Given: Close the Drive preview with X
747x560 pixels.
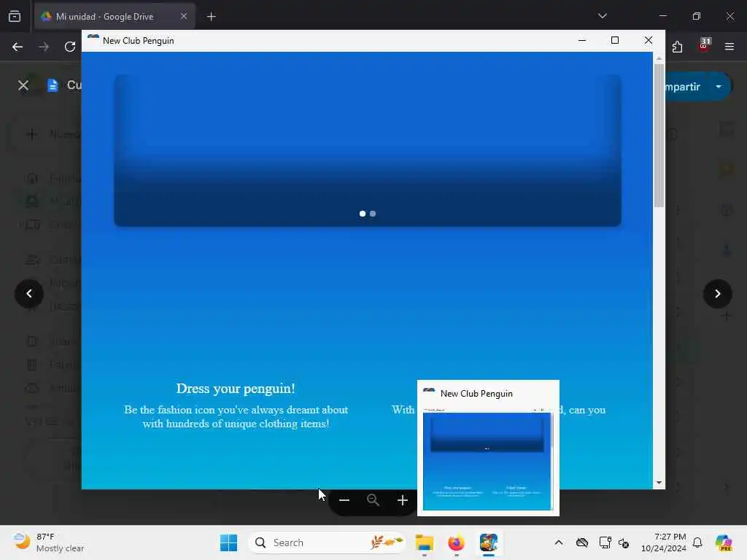Looking at the screenshot, I should tap(23, 86).
